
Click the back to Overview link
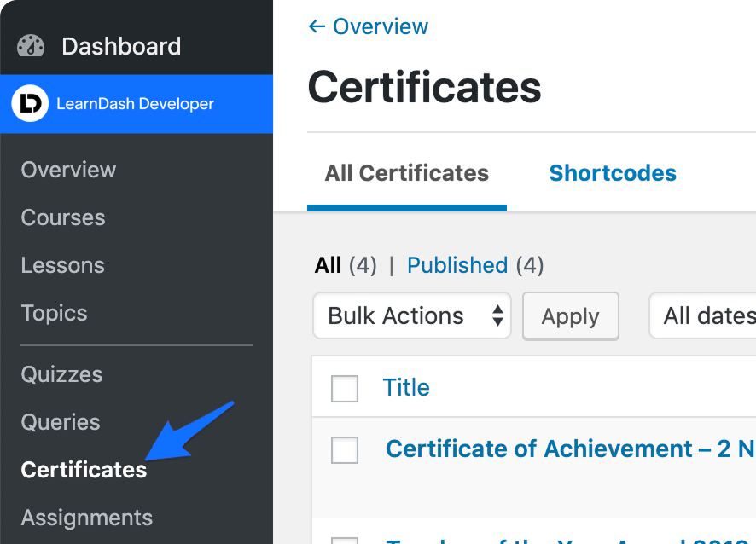[x=369, y=26]
